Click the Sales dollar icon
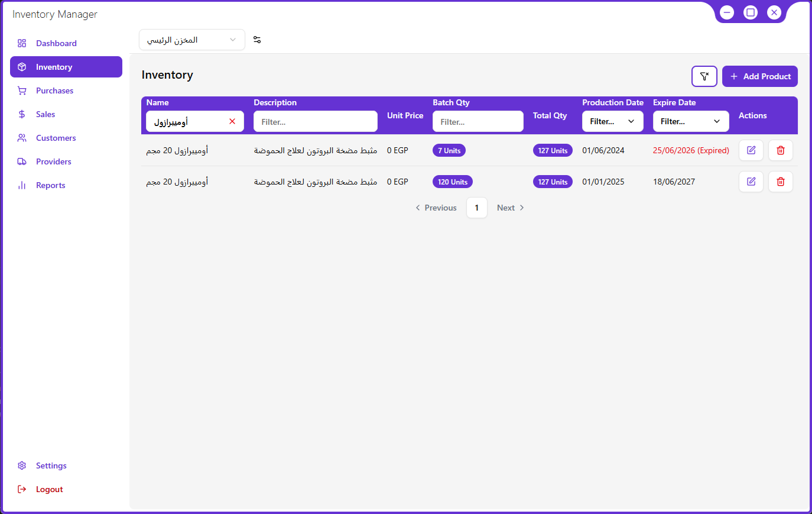The image size is (812, 514). 22,114
